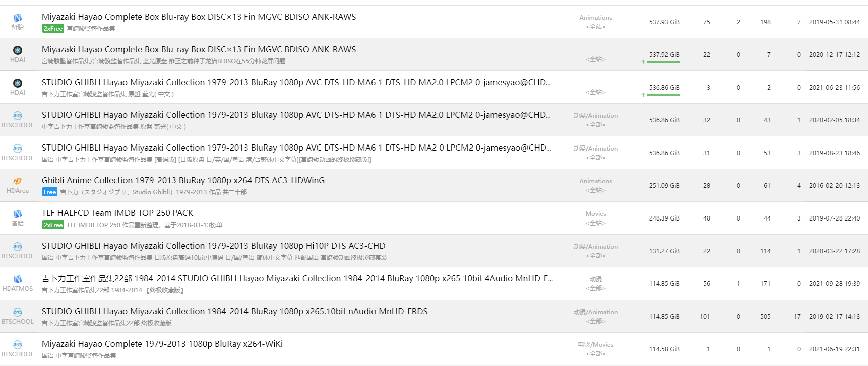Click the 备胎 site icon in first row
The height and width of the screenshot is (366, 868).
coord(18,18)
